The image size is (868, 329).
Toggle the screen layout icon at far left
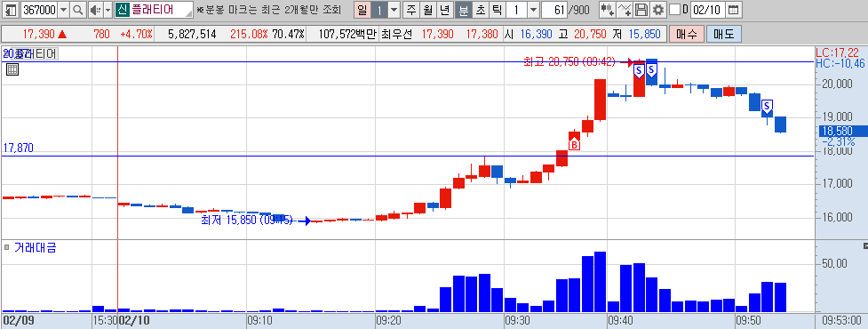10,10
